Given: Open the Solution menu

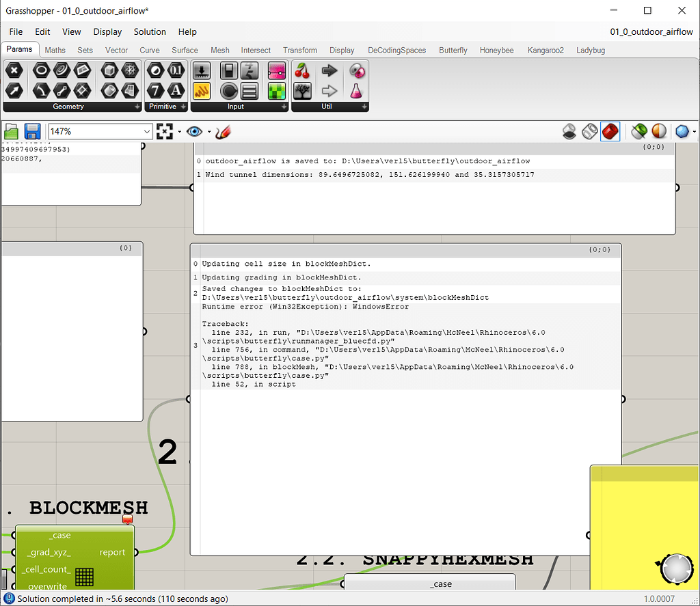Looking at the screenshot, I should click(150, 31).
